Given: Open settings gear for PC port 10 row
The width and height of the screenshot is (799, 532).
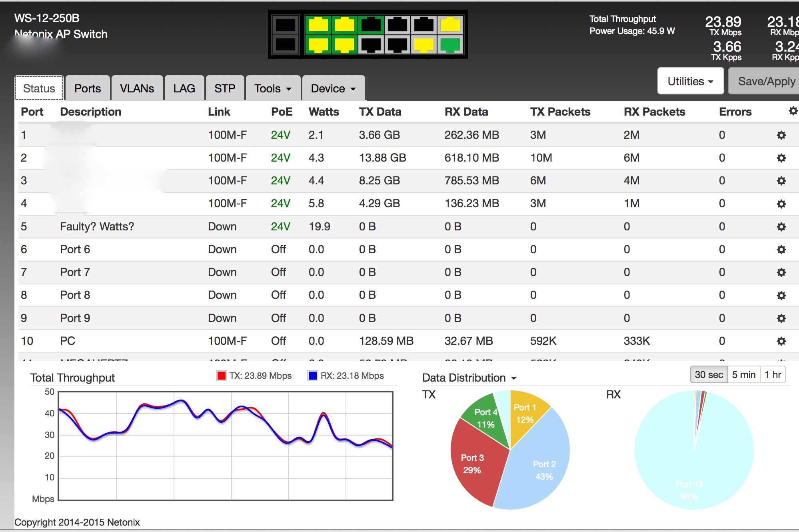Looking at the screenshot, I should (x=781, y=341).
